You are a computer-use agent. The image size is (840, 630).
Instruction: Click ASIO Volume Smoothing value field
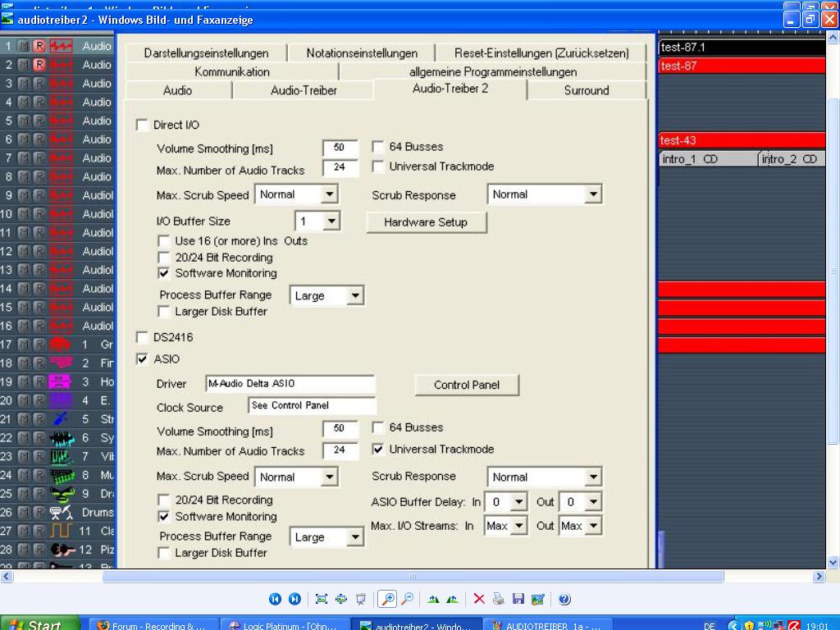[x=340, y=428]
